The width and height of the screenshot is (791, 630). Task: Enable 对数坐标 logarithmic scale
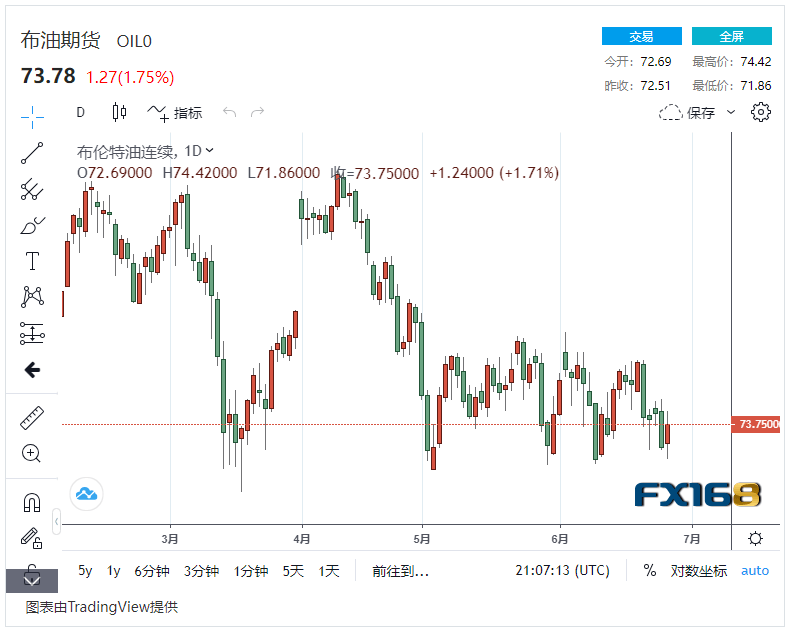pos(698,571)
